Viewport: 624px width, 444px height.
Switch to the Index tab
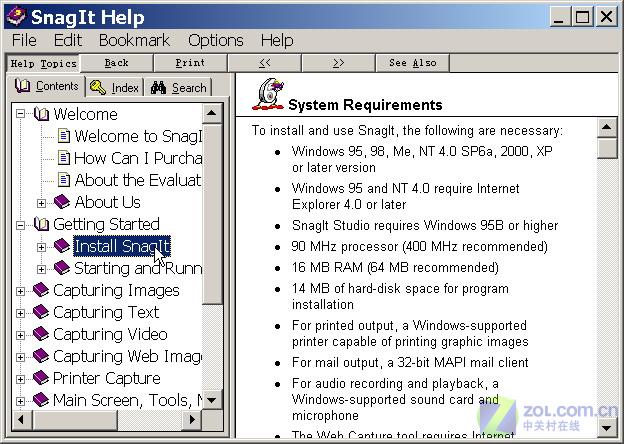click(x=115, y=88)
